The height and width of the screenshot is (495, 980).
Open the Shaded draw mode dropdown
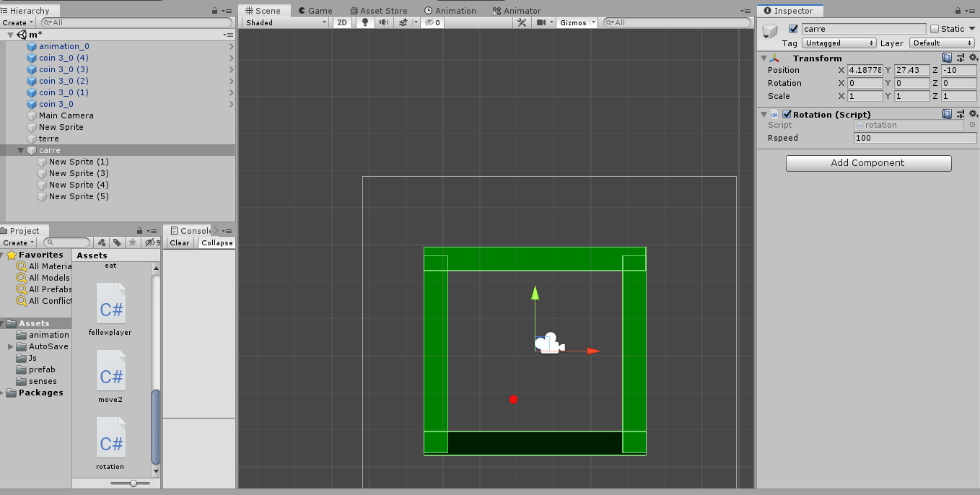(285, 22)
